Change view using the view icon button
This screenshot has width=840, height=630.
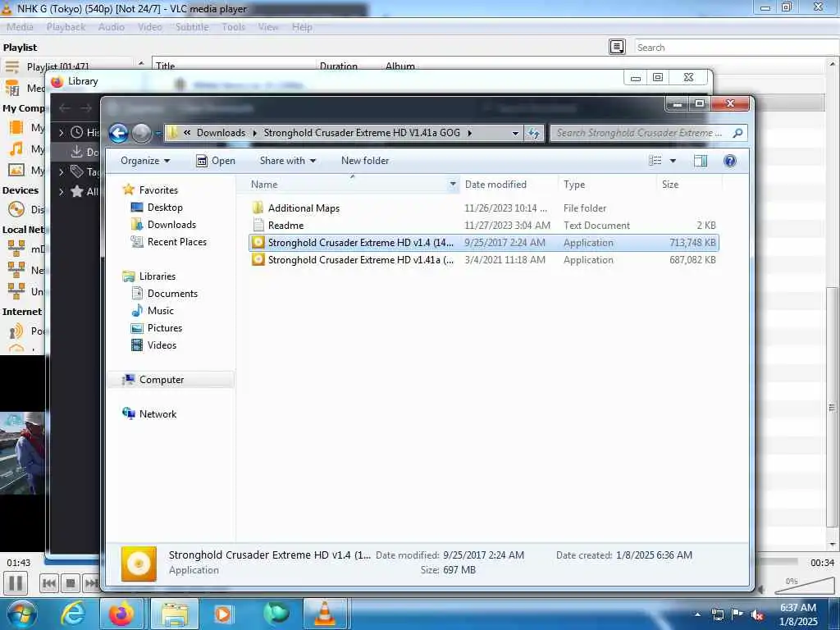[655, 161]
